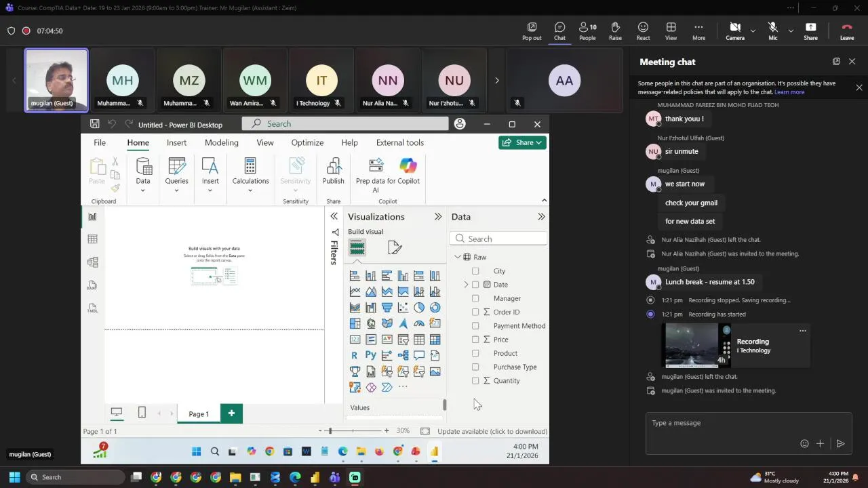Select the Product field checkbox
Viewport: 868px width, 488px height.
tap(475, 353)
